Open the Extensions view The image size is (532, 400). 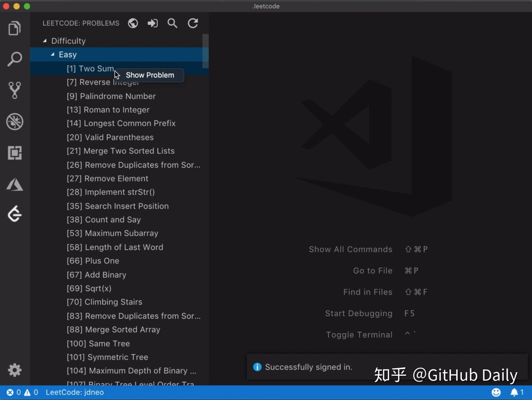click(14, 153)
